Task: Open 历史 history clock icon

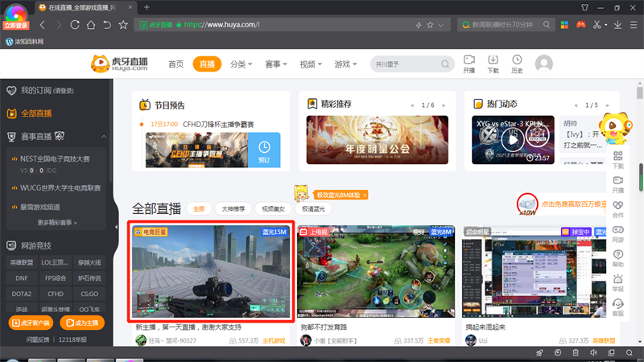Action: coord(517,64)
